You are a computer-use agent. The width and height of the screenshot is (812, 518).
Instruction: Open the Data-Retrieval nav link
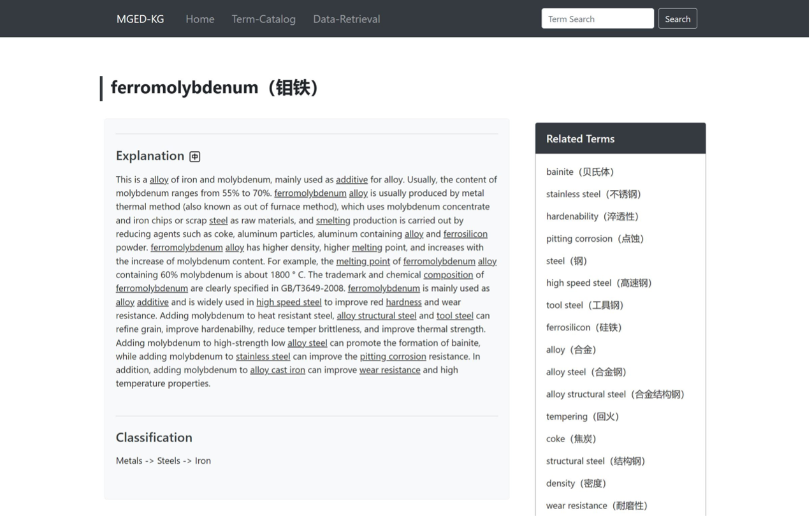tap(346, 19)
